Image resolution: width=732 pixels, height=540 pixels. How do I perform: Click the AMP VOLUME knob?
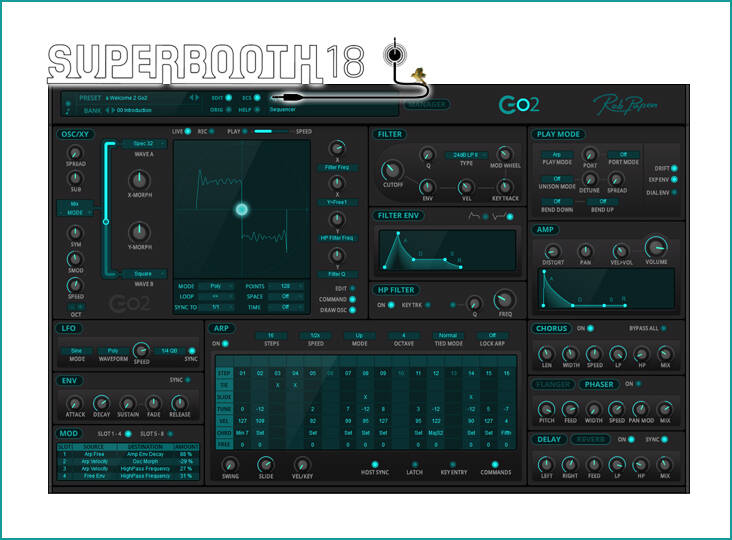click(656, 247)
